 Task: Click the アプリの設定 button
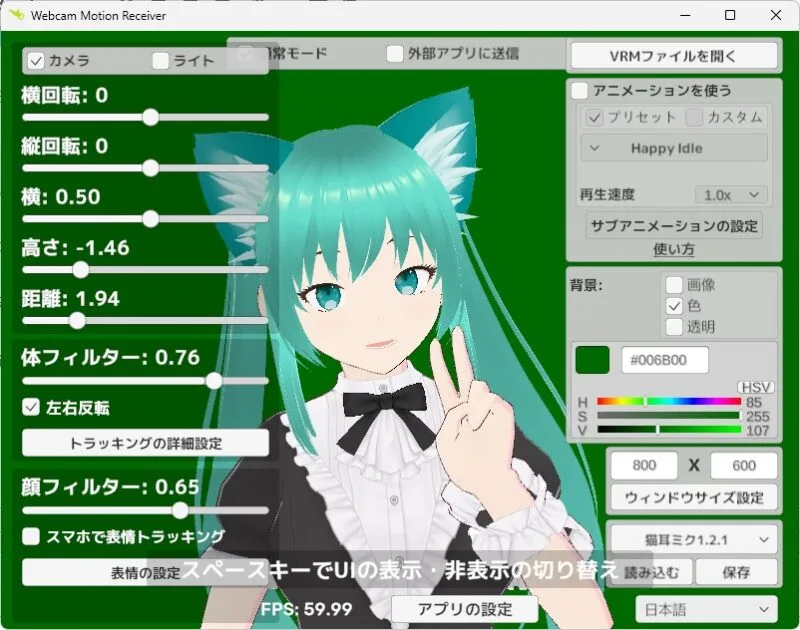[464, 609]
